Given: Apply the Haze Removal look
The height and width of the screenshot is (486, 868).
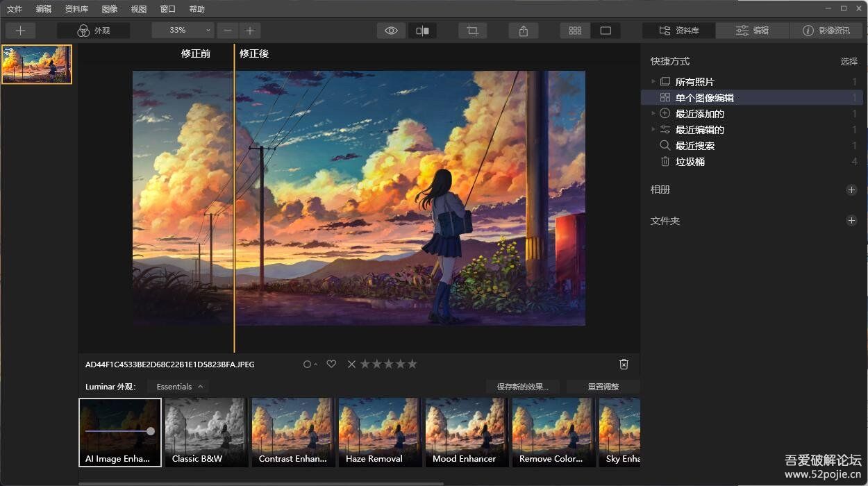Looking at the screenshot, I should (380, 432).
